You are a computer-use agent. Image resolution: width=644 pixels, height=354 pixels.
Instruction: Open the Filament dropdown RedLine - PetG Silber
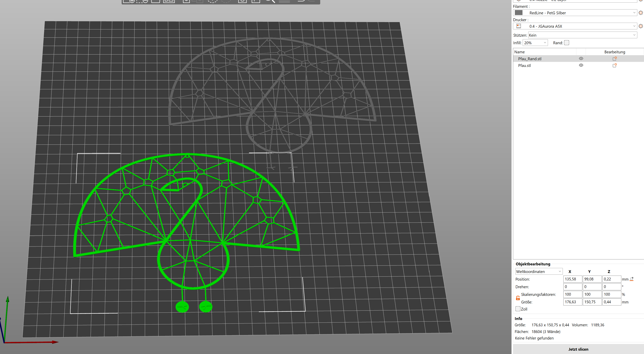click(x=575, y=13)
